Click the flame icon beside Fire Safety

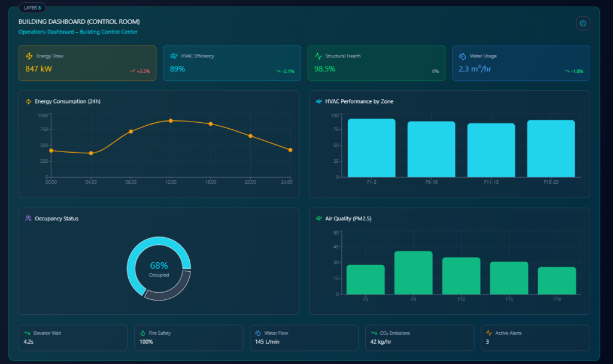(142, 333)
